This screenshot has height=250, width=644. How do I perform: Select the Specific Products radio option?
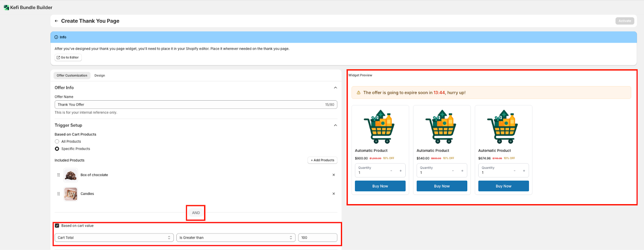pyautogui.click(x=57, y=149)
